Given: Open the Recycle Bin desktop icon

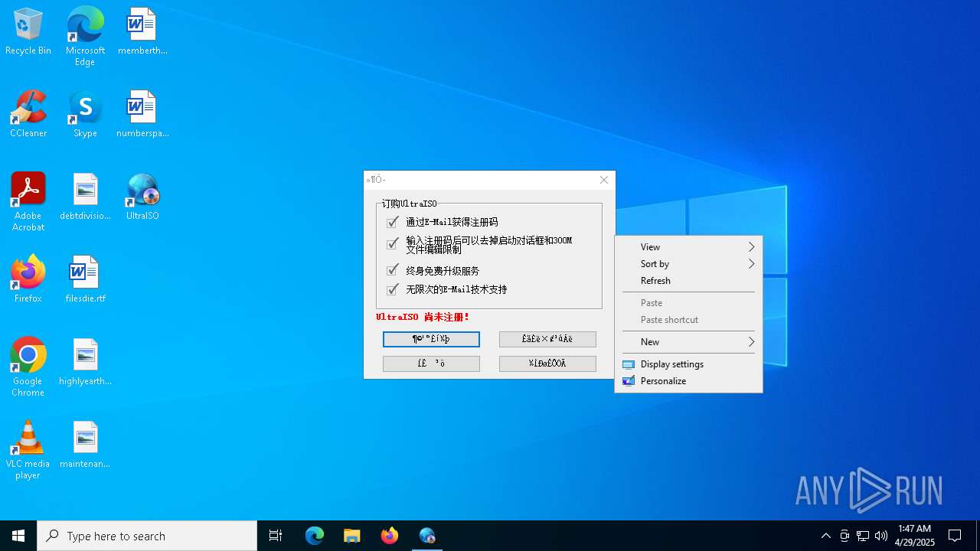Looking at the screenshot, I should click(x=28, y=32).
